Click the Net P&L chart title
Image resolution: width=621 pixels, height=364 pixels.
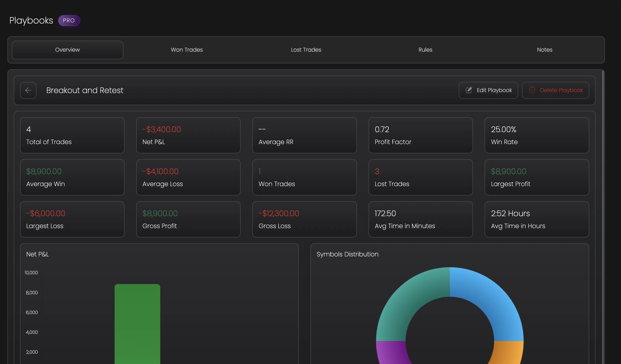coord(38,254)
